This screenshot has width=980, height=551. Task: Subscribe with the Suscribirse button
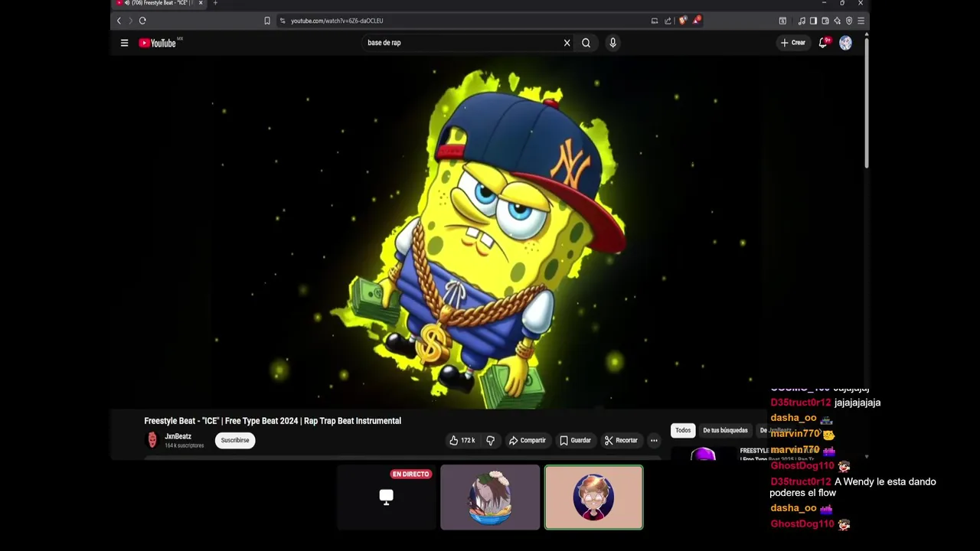[x=235, y=440]
